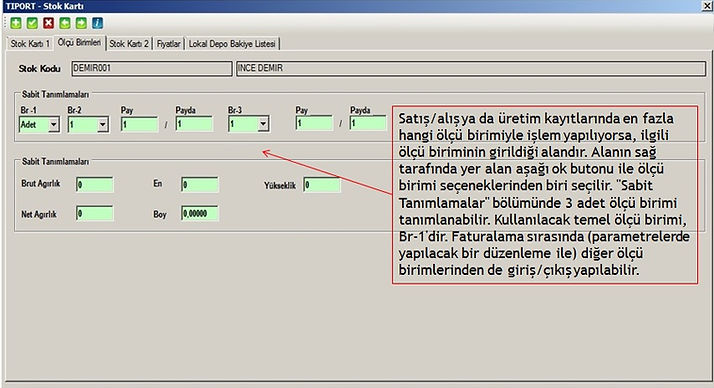The height and width of the screenshot is (388, 714).
Task: Click the red X delete icon
Action: point(48,23)
